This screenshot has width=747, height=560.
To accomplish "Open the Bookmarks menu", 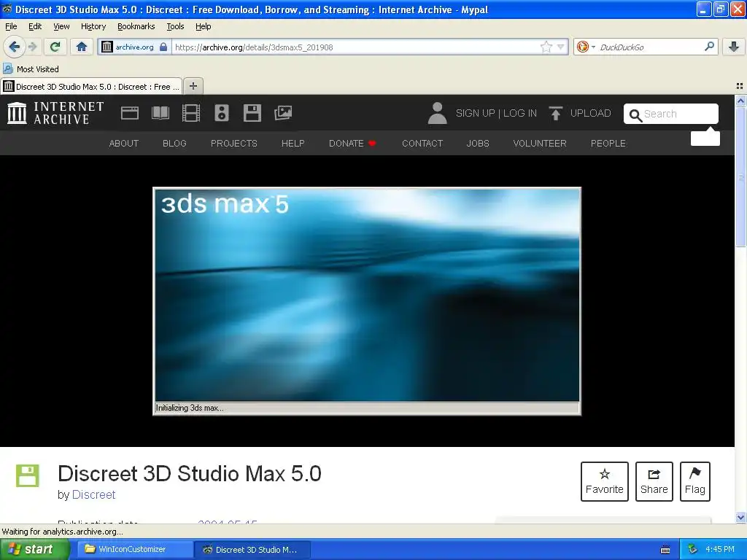I will 136,27.
